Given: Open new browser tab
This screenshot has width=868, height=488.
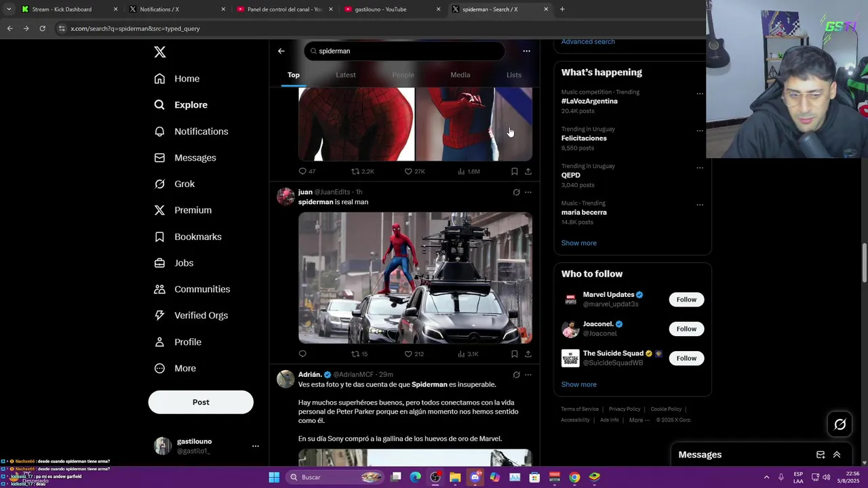Looking at the screenshot, I should point(562,9).
